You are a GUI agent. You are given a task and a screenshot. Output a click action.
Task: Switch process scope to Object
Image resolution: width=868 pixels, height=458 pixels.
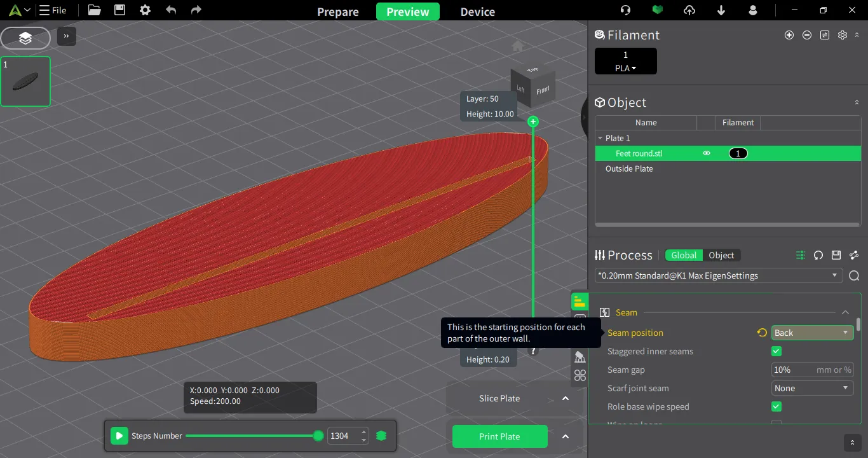[x=721, y=255]
